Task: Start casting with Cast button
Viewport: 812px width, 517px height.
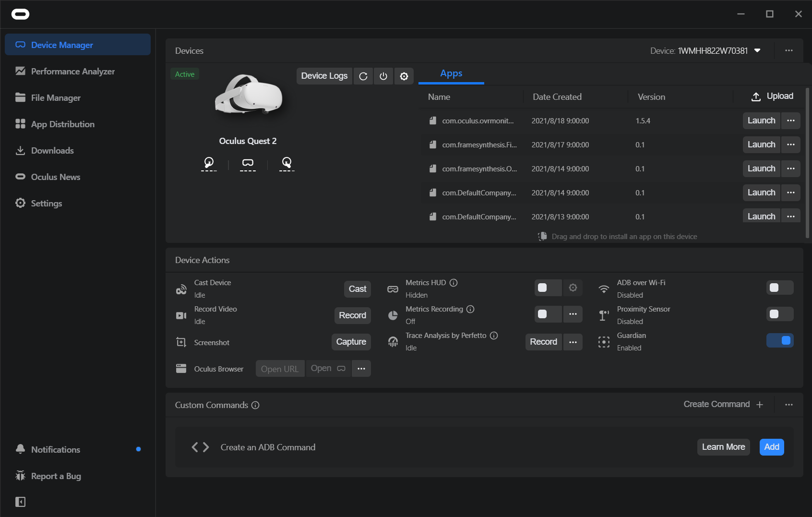Action: [358, 289]
